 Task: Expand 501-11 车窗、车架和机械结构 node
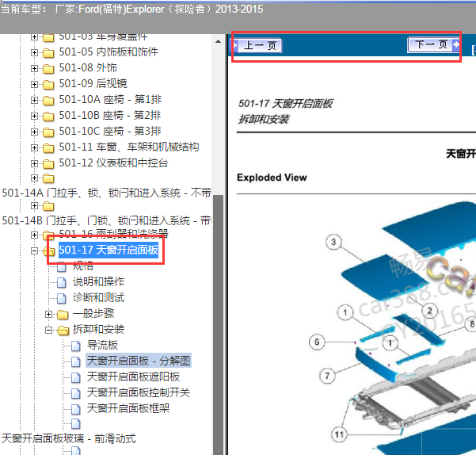pyautogui.click(x=34, y=147)
